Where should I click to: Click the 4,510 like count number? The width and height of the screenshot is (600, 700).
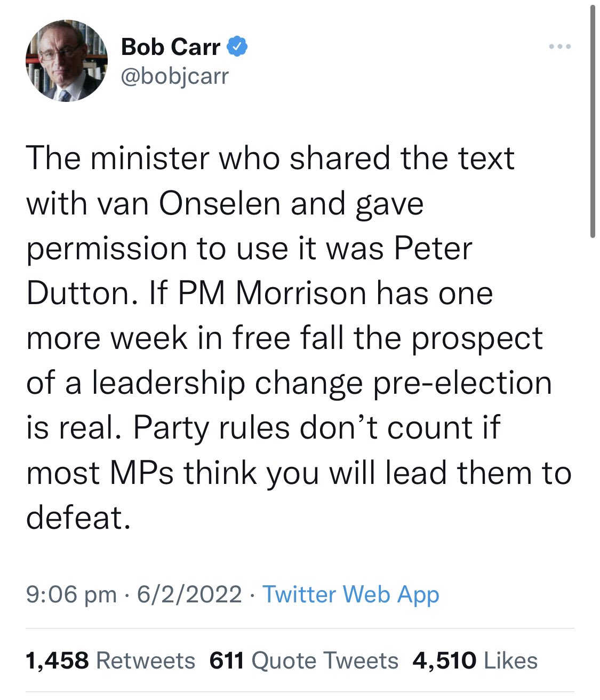444,661
